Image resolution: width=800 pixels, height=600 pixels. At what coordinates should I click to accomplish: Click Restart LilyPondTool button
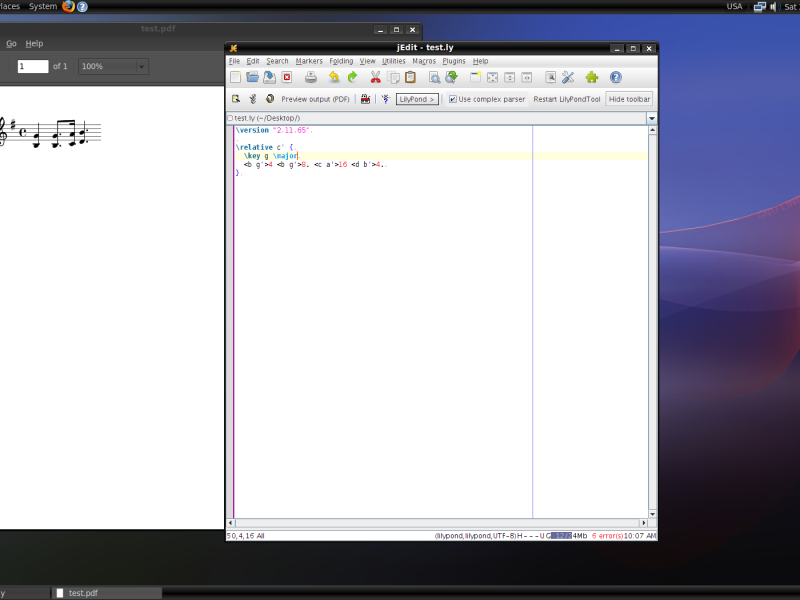(x=567, y=99)
